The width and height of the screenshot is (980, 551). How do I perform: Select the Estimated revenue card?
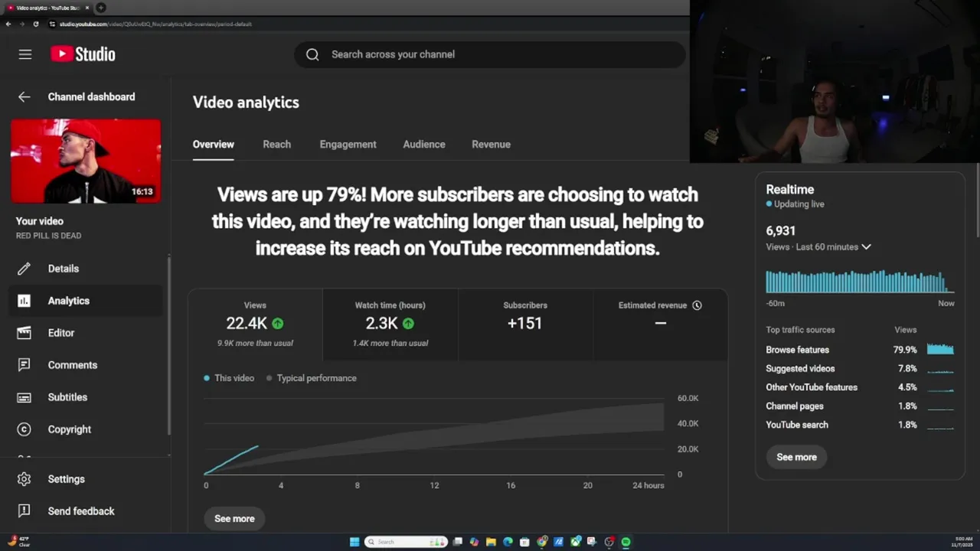point(660,324)
